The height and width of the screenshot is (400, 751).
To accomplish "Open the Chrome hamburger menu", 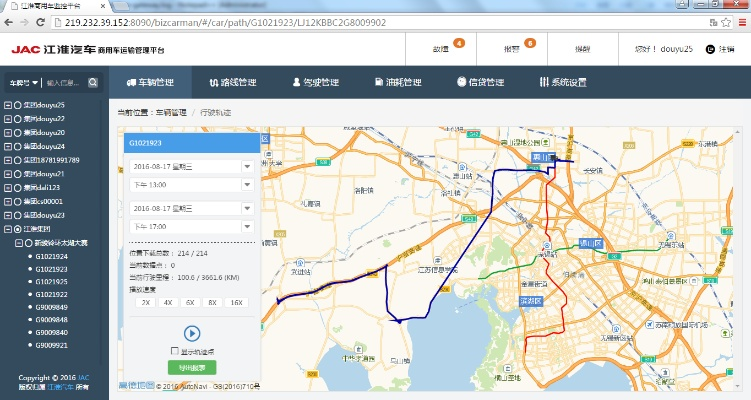I will click(738, 19).
